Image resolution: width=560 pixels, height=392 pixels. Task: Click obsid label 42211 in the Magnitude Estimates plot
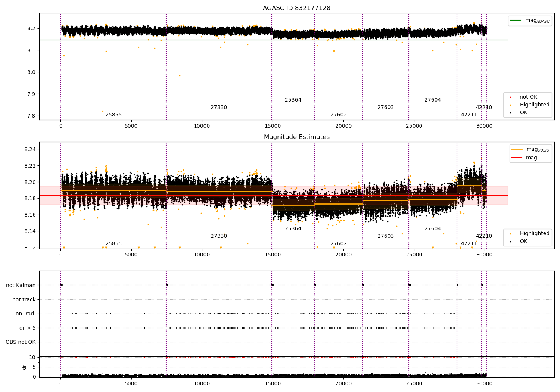click(469, 244)
